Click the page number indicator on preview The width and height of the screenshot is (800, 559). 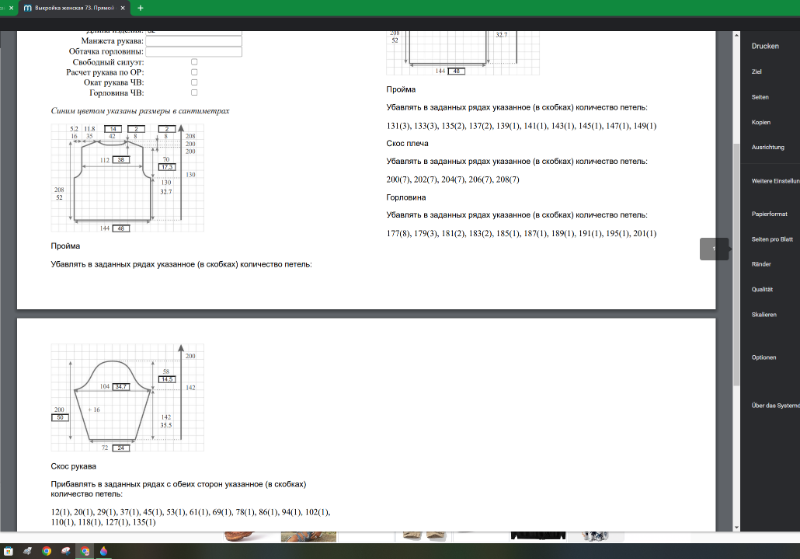[714, 249]
